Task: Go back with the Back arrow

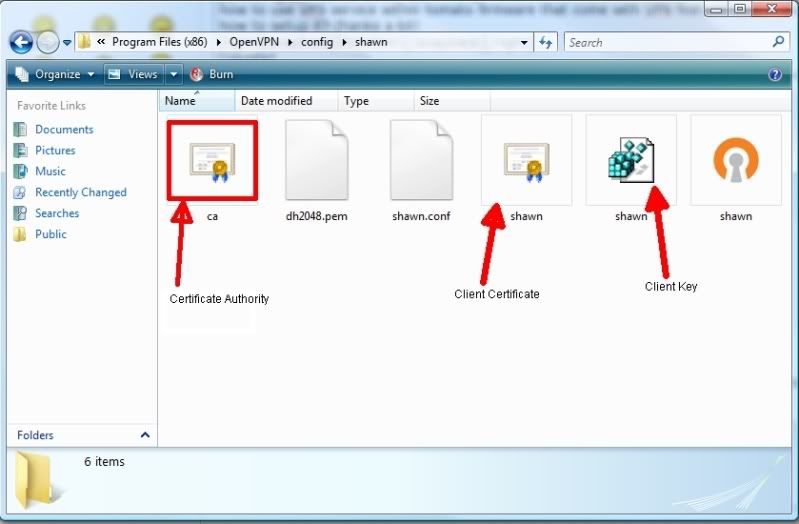Action: 21,42
